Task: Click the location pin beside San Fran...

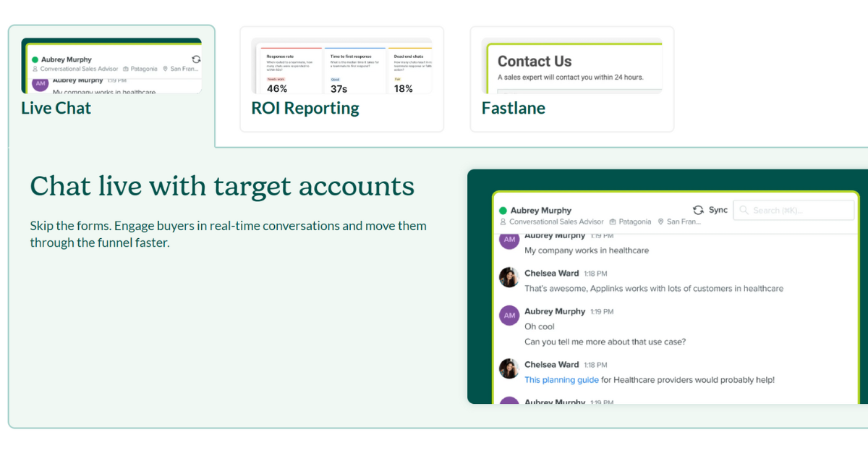Action: pyautogui.click(x=661, y=221)
